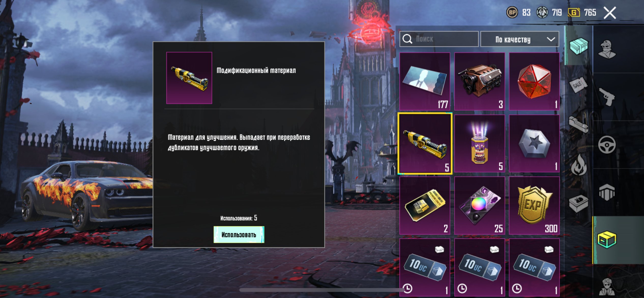The width and height of the screenshot is (644, 298).
Task: Select the portrait card item 177
Action: [425, 82]
